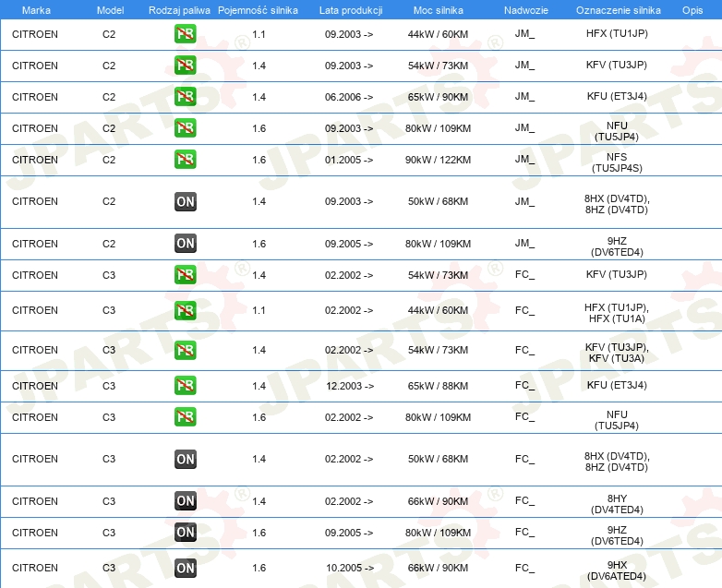The image size is (722, 588).
Task: Select JM_ body in the 06.2006 row
Action: click(x=525, y=97)
